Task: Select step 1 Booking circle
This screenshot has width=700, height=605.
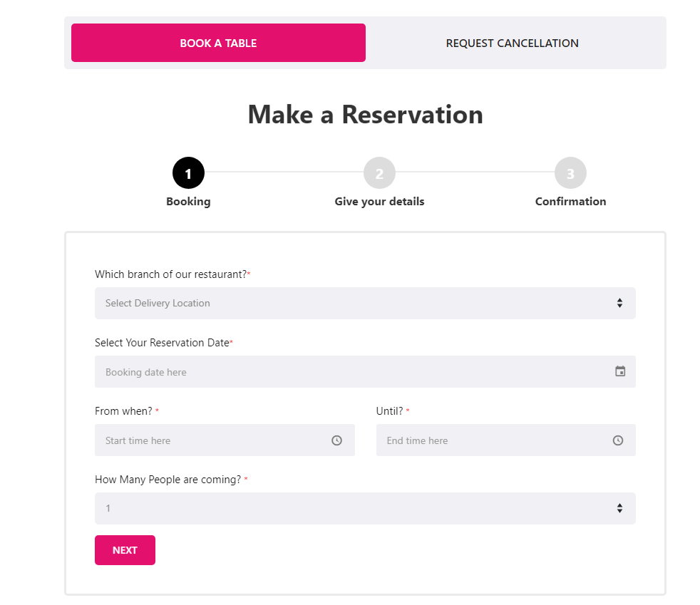Action: click(x=188, y=173)
